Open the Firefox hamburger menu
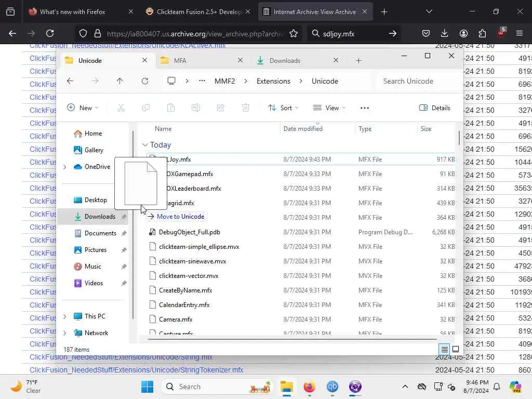Image resolution: width=532 pixels, height=399 pixels. (x=520, y=33)
